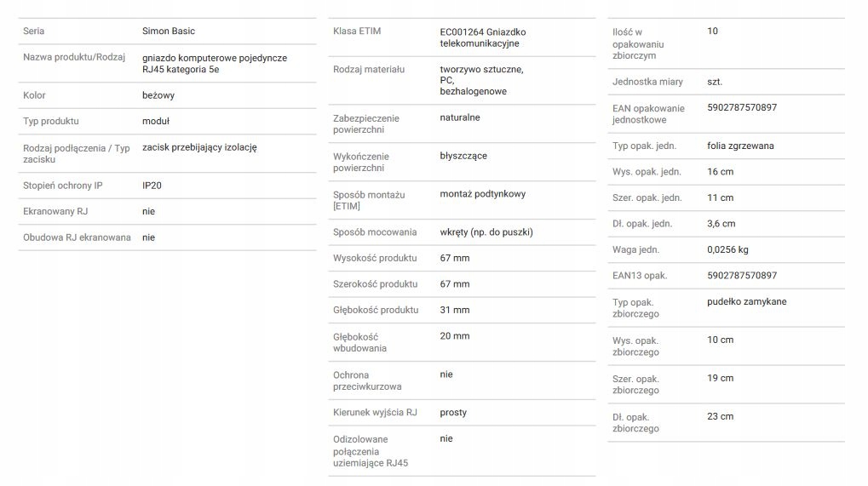
Task: Click the "20 mm" built-in depth value
Action: pos(455,336)
